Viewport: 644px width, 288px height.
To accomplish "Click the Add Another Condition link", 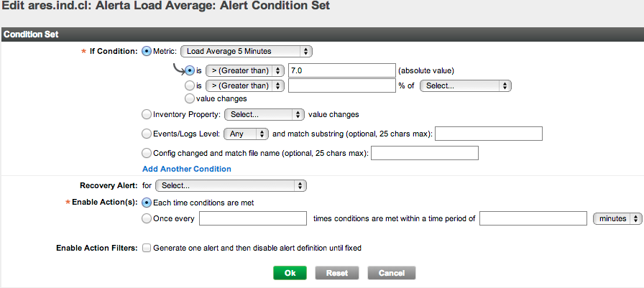I will click(187, 169).
